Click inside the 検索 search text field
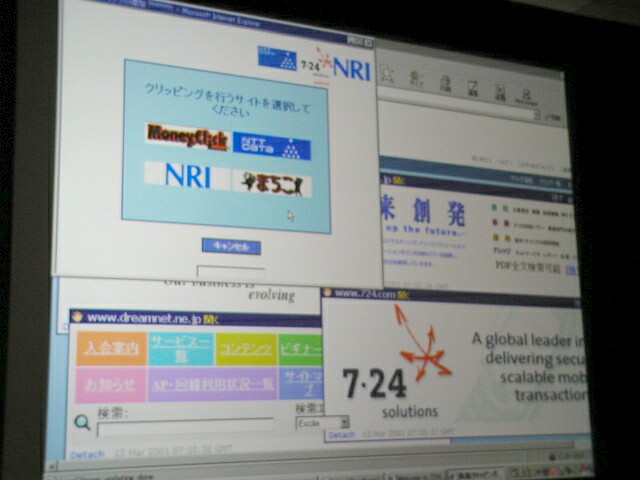Image resolution: width=640 pixels, height=480 pixels. [x=183, y=426]
